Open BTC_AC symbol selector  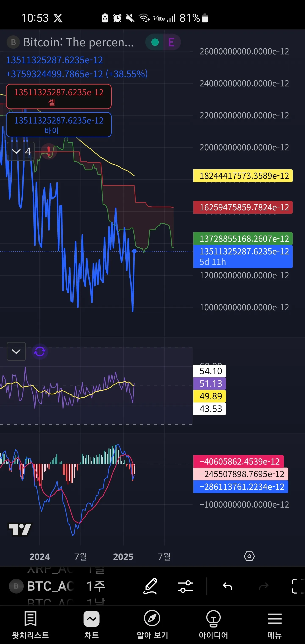(42, 586)
